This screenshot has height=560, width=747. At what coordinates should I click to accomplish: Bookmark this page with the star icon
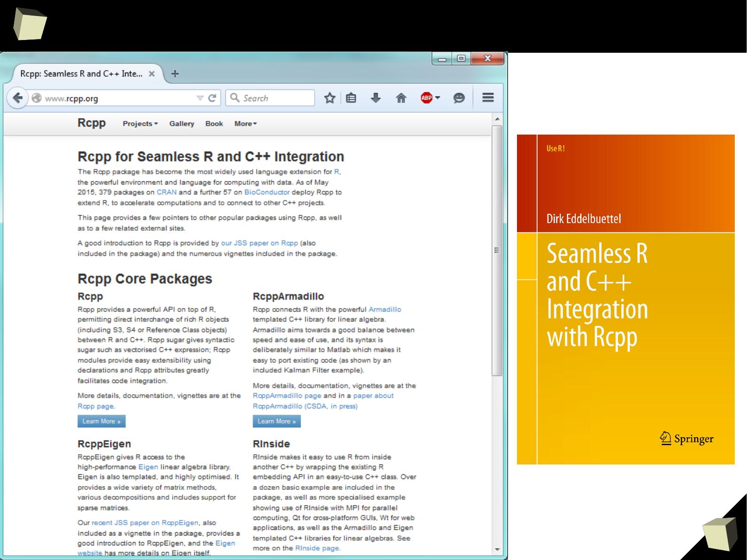[330, 98]
